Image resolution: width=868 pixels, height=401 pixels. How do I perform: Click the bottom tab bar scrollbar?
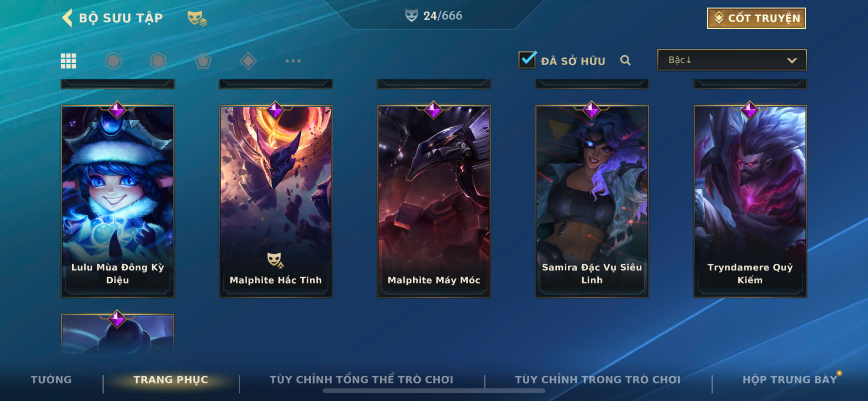[x=434, y=391]
